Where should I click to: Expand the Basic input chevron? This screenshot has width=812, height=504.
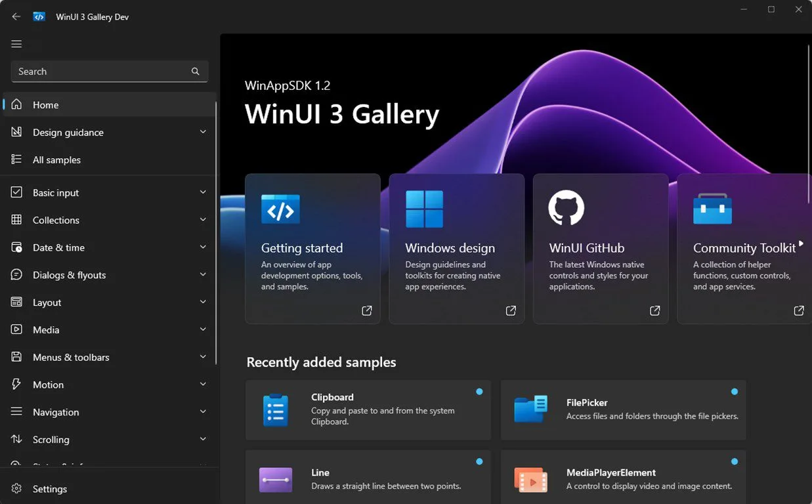[x=203, y=192]
